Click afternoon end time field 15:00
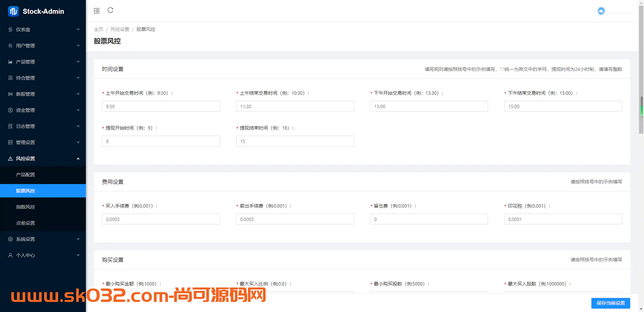Image resolution: width=644 pixels, height=312 pixels. 563,106
